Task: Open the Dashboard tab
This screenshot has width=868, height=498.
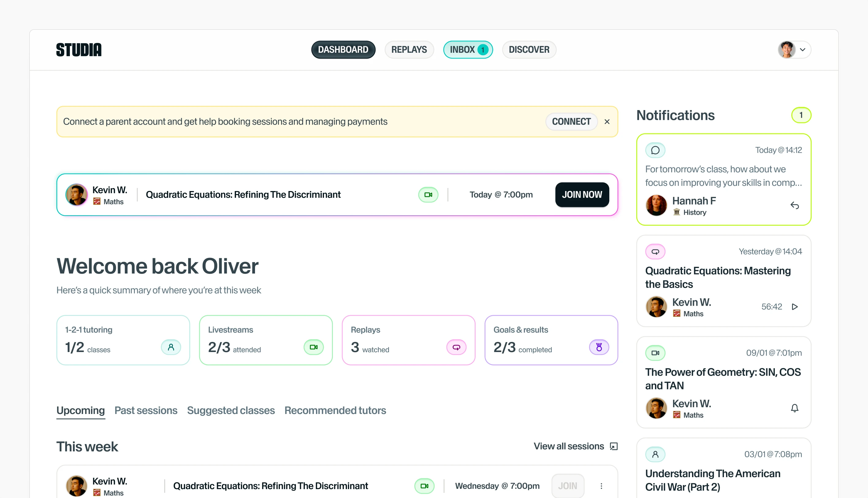Action: pyautogui.click(x=343, y=50)
